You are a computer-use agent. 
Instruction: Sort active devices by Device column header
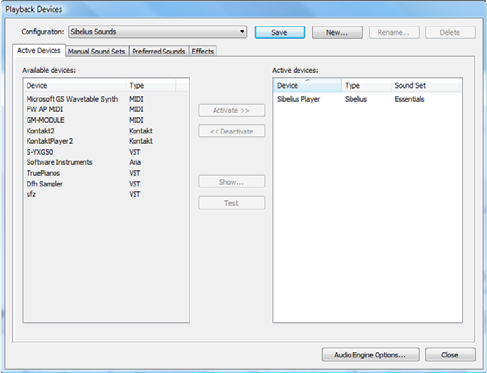(307, 85)
